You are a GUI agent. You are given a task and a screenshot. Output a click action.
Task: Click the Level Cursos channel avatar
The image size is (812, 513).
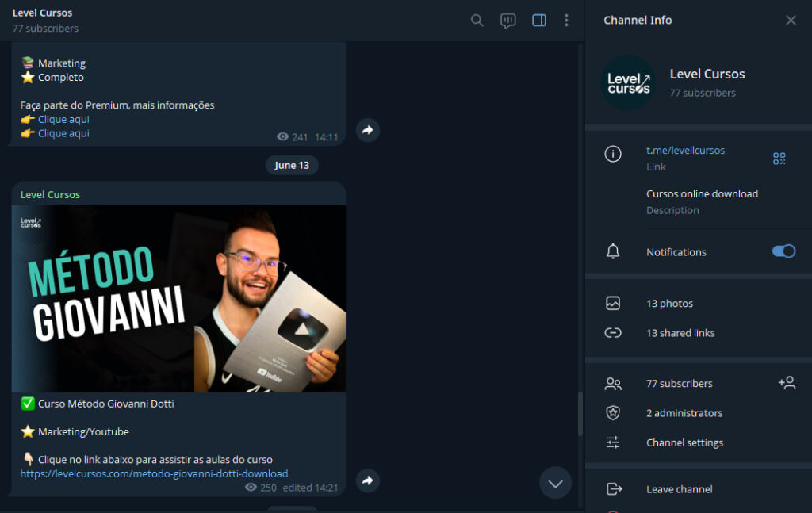(x=628, y=82)
